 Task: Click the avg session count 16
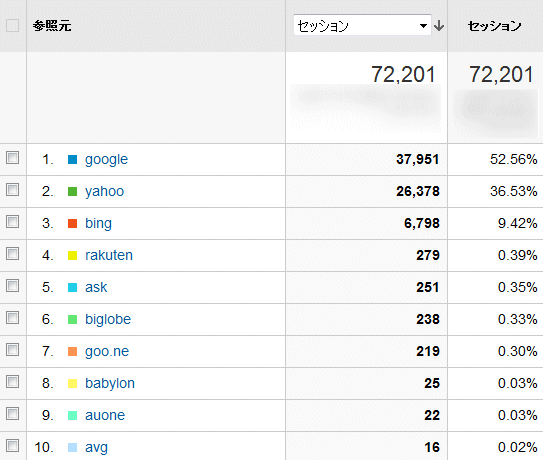(432, 448)
